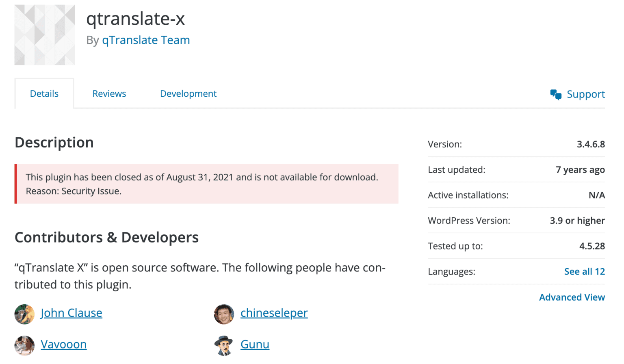The height and width of the screenshot is (364, 624).
Task: Click chineseleper's photo avatar
Action: (x=224, y=314)
